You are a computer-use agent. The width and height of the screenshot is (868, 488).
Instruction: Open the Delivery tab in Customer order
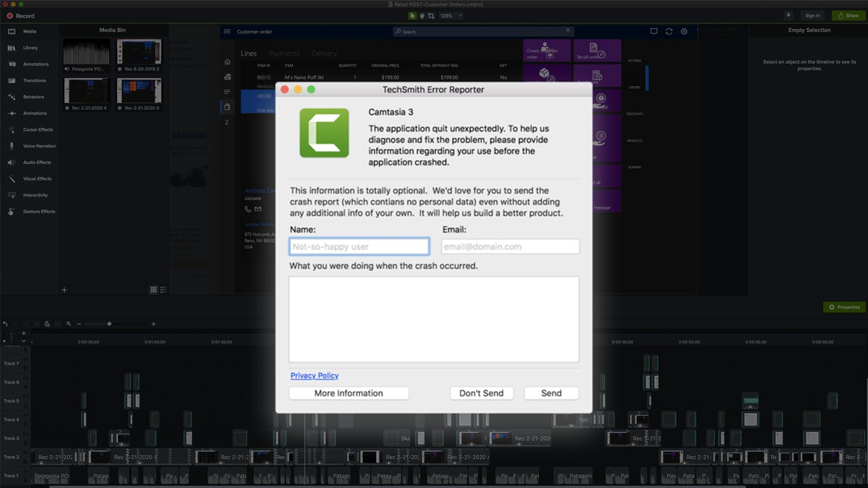click(x=324, y=54)
